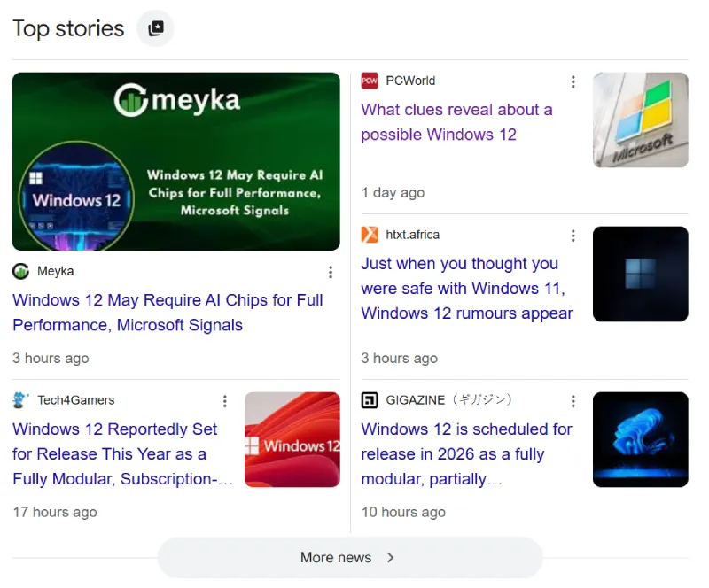
Task: Select the More news button
Action: 349,558
